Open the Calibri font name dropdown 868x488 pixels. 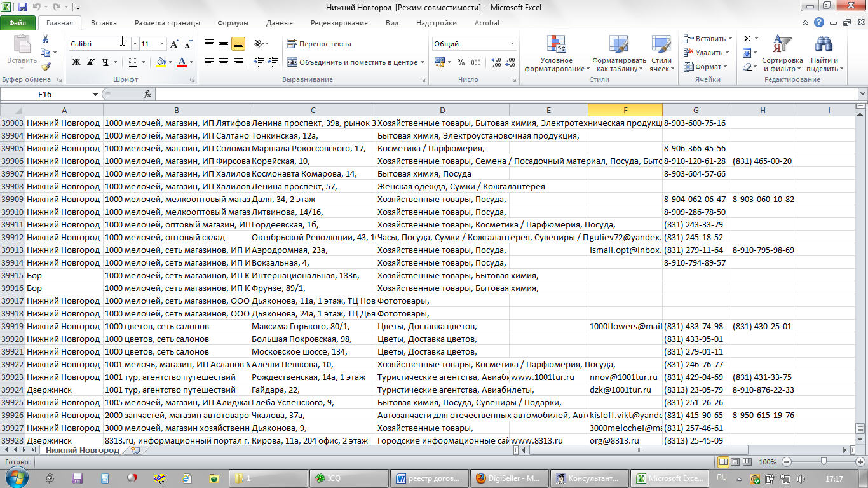(135, 44)
